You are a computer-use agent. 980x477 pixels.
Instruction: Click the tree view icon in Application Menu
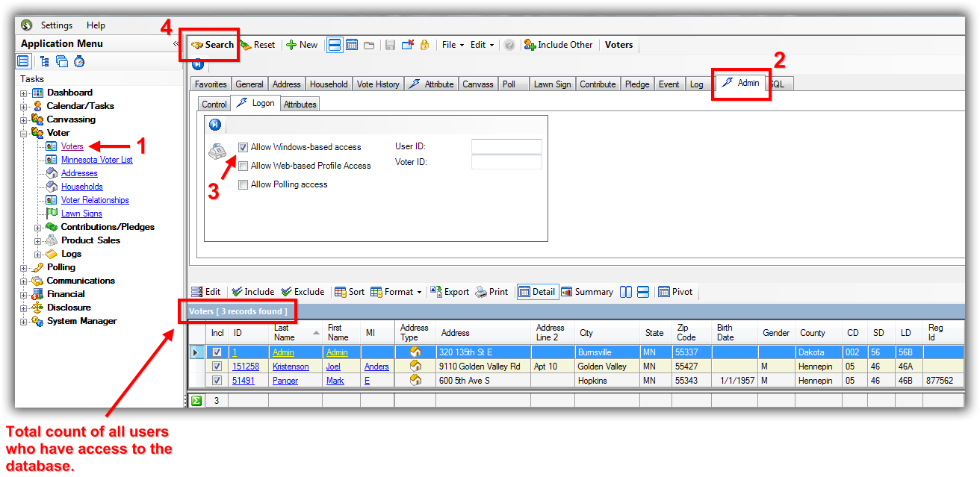point(45,61)
